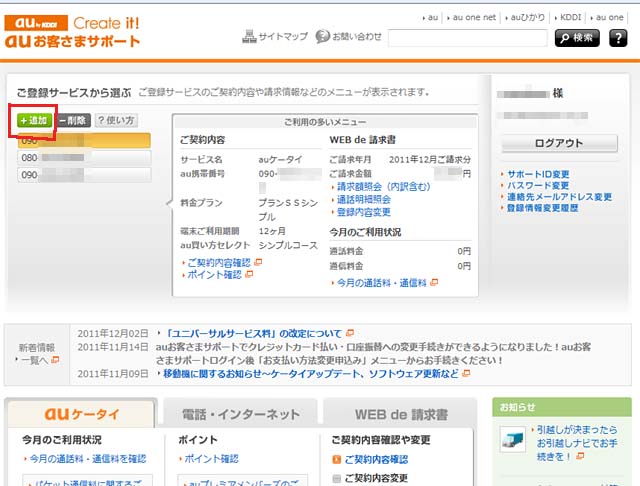
Task: Open 「ユニバーサルサービス料」の改定について news link
Action: point(253,333)
